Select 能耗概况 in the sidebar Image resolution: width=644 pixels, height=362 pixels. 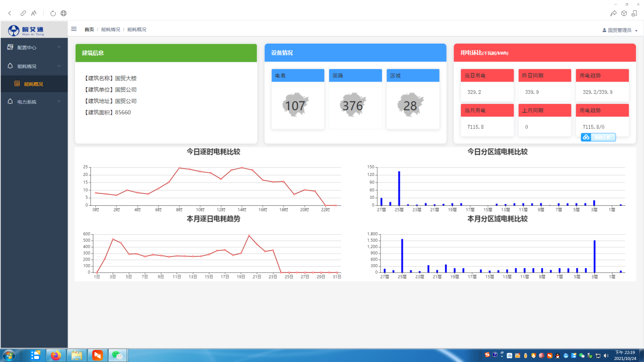33,84
